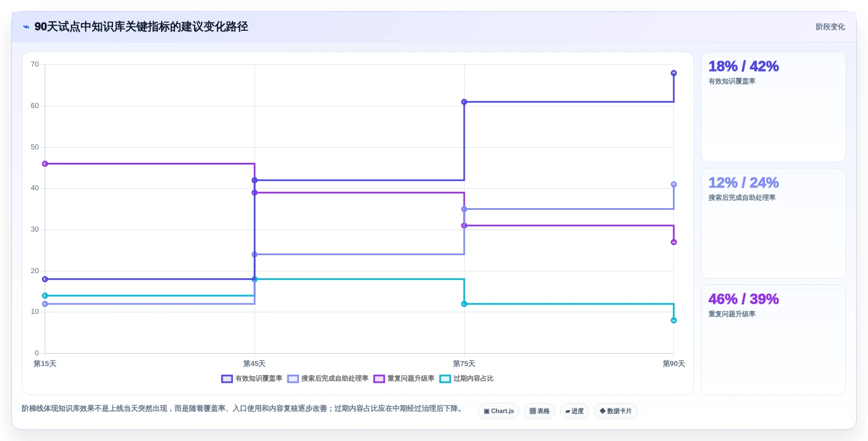
Task: Click the 重复问题升级率 legend color box
Action: tap(379, 379)
